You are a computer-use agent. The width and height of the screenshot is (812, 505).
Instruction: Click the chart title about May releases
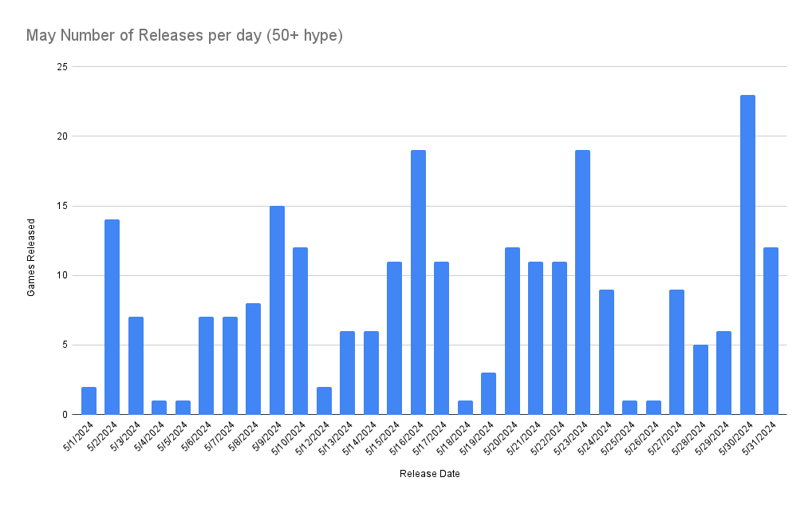(x=184, y=36)
